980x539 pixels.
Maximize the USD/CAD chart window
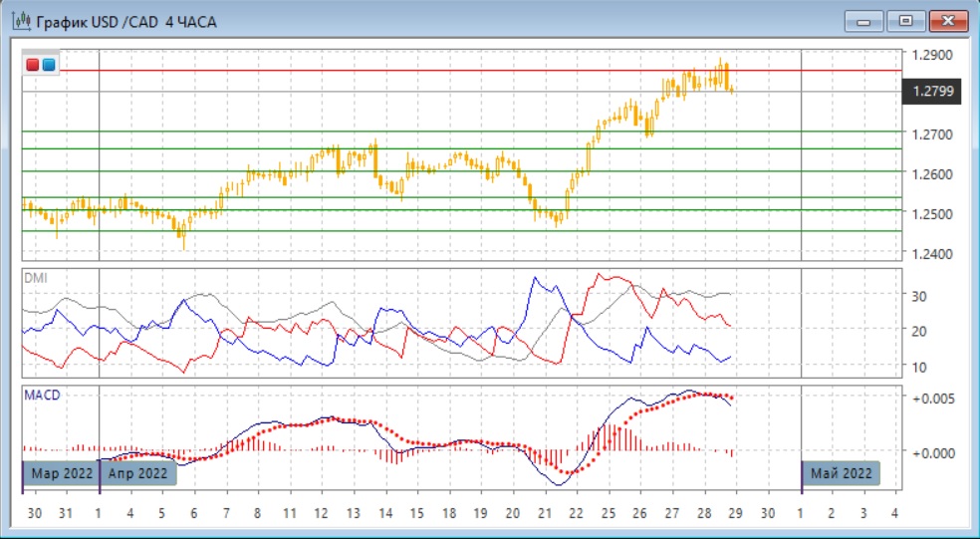click(x=905, y=21)
